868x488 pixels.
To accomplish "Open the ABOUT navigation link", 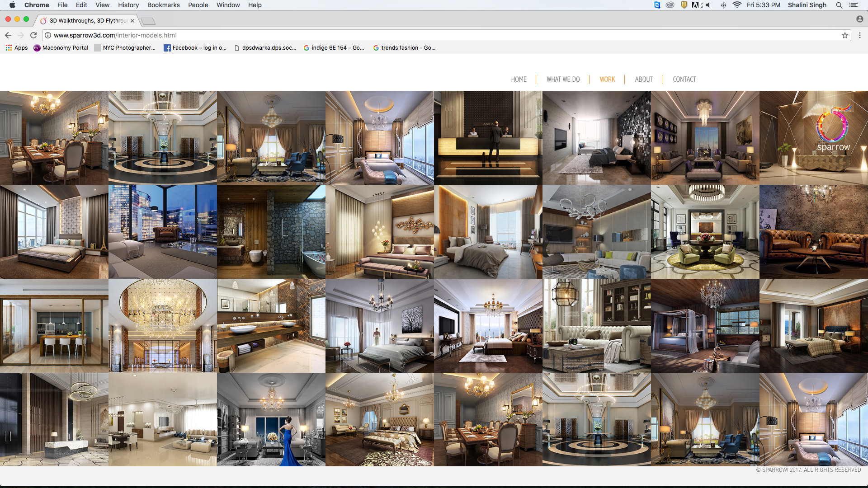I will (643, 80).
